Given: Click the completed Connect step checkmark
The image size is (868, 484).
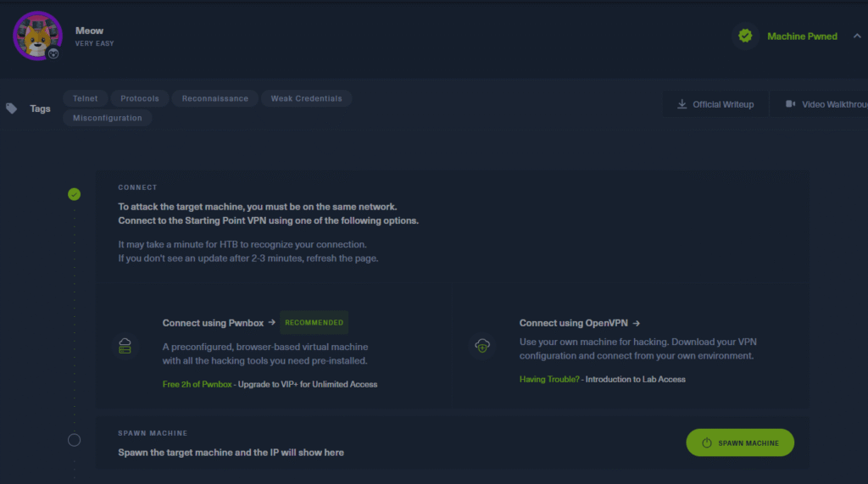Looking at the screenshot, I should [x=75, y=194].
